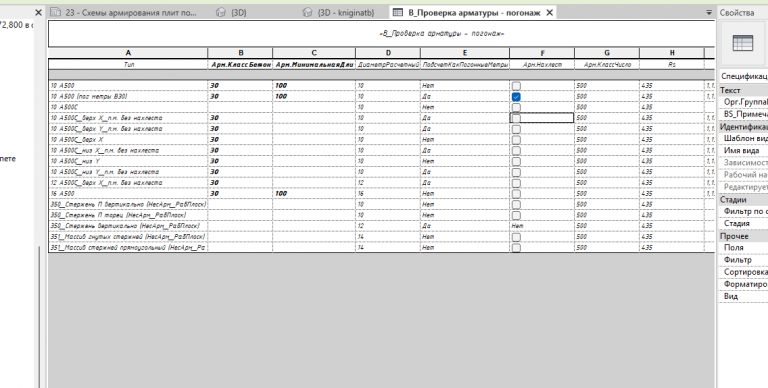This screenshot has height=388, width=768.
Task: Click the Rs field header
Action: click(672, 64)
